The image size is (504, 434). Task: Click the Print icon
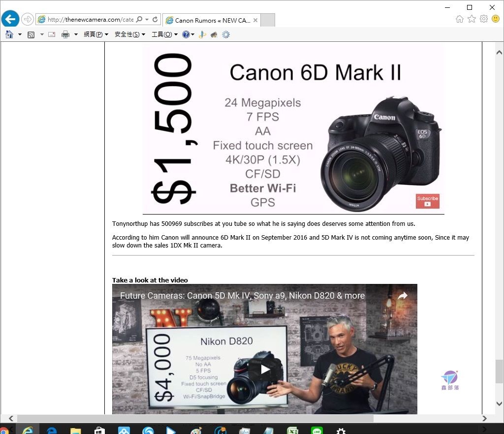(65, 34)
